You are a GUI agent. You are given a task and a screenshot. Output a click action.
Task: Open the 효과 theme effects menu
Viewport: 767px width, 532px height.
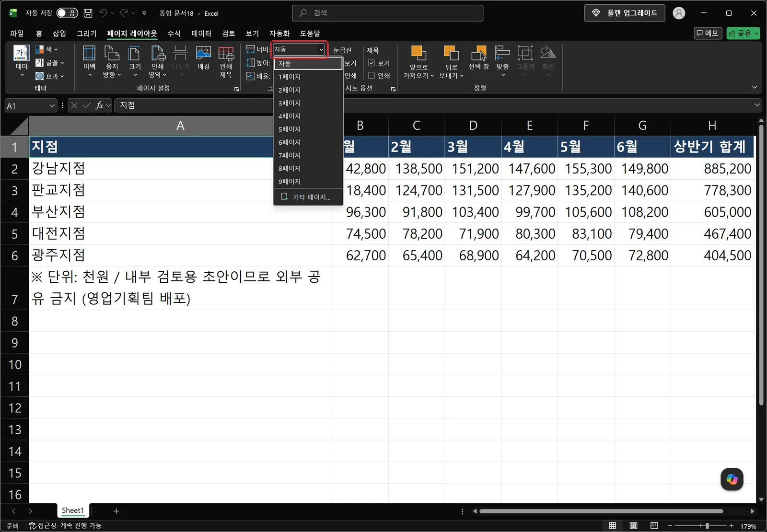[x=49, y=76]
